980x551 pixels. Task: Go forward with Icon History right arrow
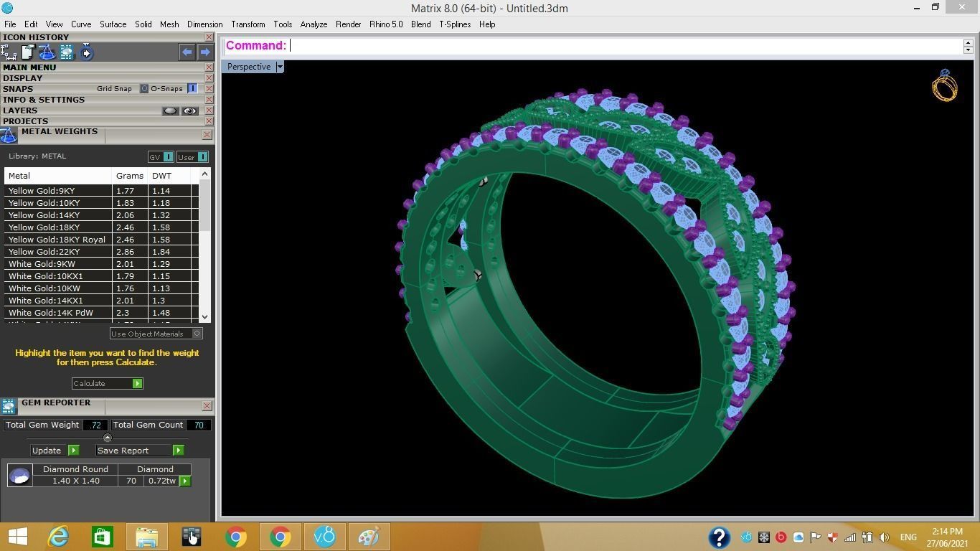[205, 52]
